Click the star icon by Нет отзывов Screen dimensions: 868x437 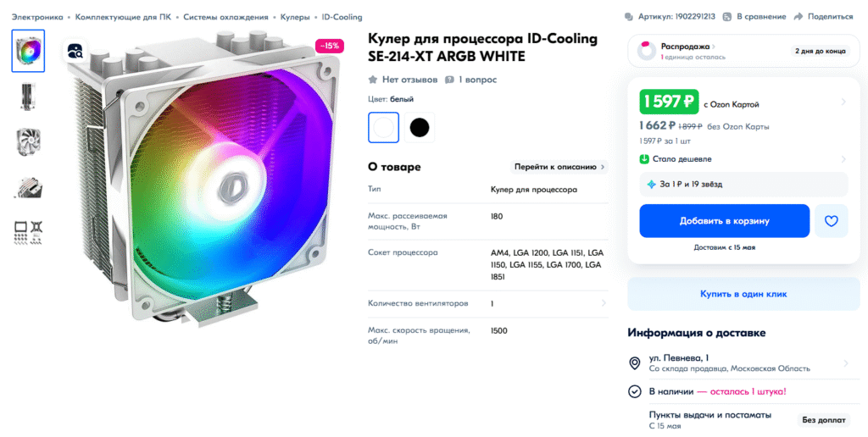point(373,80)
